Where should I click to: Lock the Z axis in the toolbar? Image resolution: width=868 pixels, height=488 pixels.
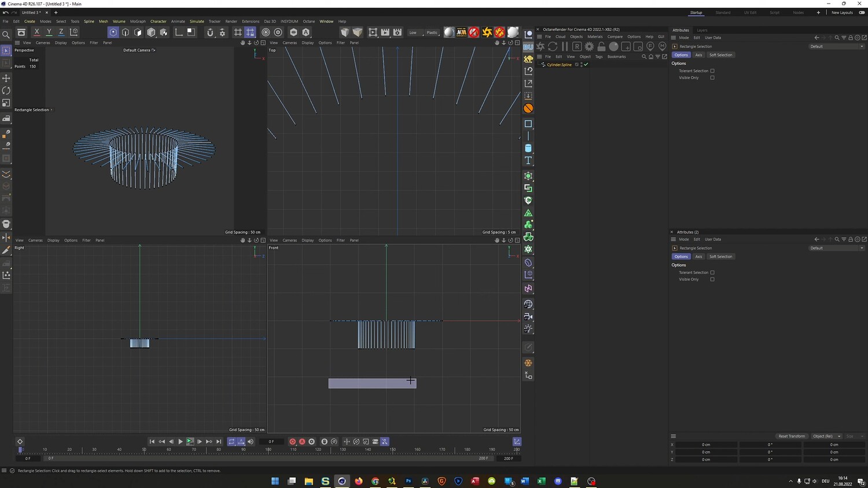pos(61,32)
